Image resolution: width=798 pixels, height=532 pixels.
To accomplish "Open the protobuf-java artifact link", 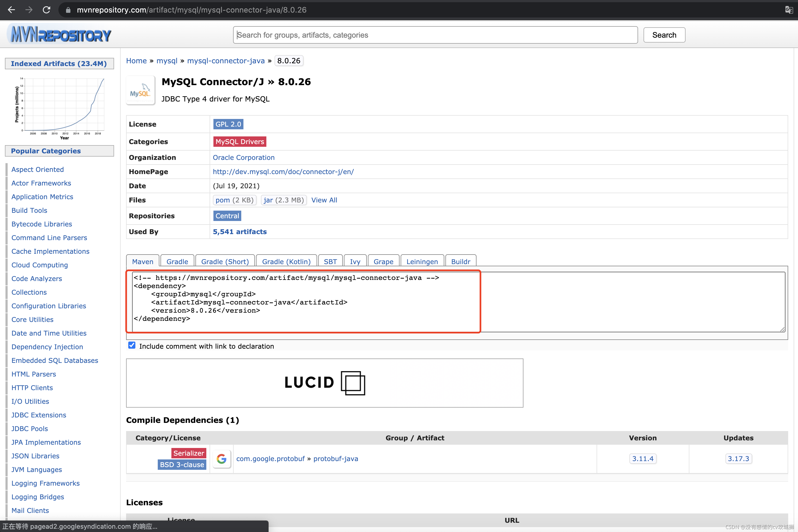I will [x=335, y=459].
